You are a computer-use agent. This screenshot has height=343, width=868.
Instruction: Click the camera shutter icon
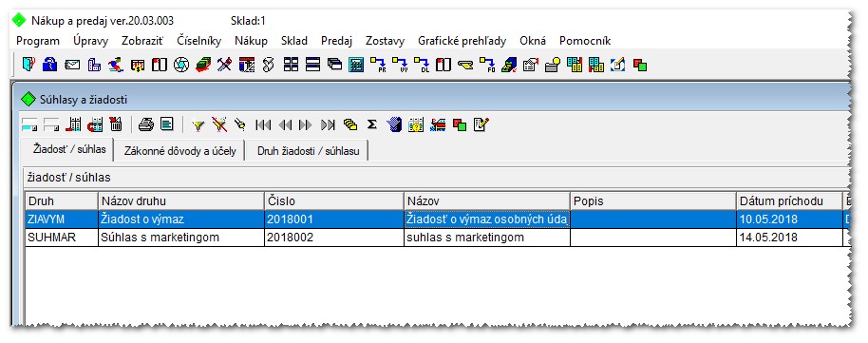pyautogui.click(x=181, y=65)
